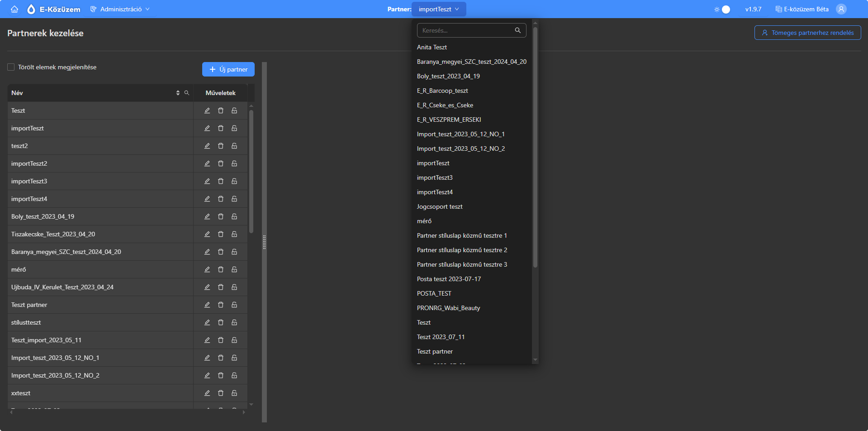Click the vertical panel splitter drag handle

[x=264, y=242]
